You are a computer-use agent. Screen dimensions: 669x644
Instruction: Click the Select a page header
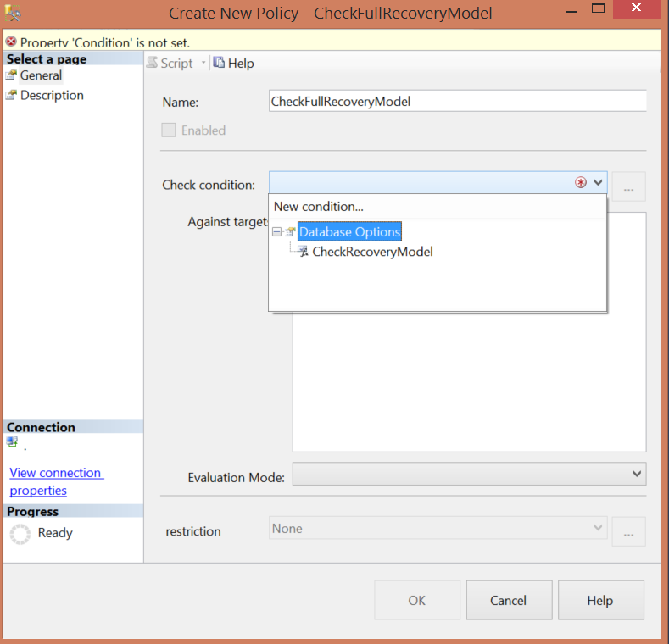(x=73, y=58)
